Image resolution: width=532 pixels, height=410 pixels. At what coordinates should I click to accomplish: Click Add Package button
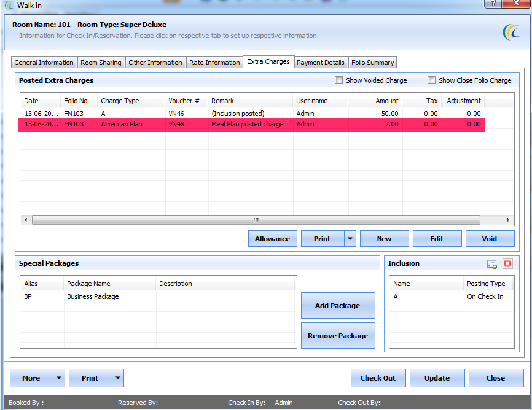point(338,305)
